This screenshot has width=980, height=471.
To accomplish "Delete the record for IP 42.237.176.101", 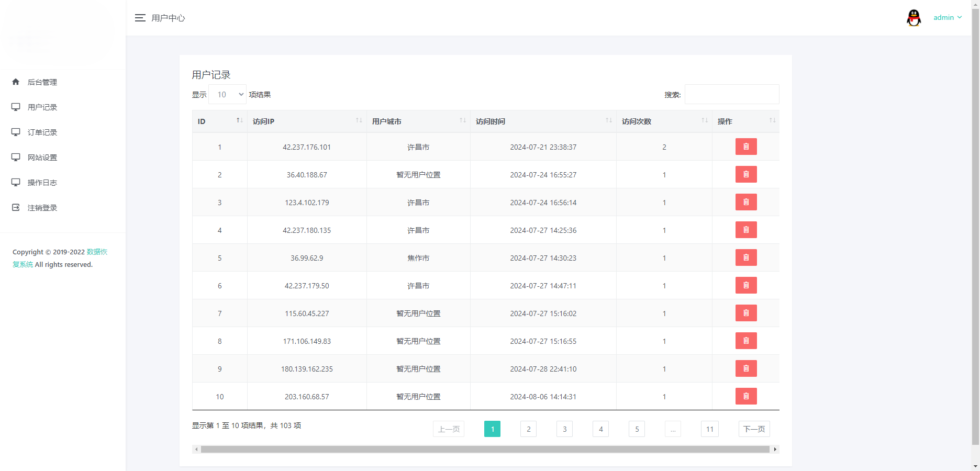I will point(746,147).
